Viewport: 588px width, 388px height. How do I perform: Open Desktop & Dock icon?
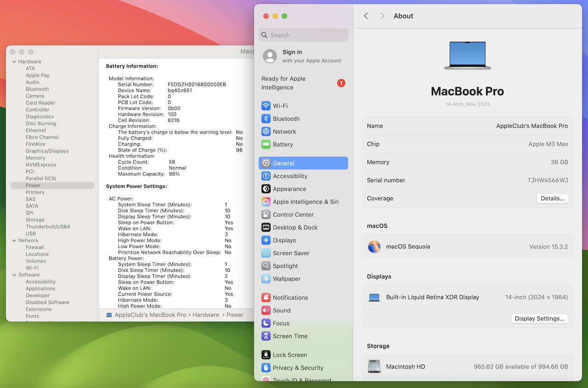[266, 227]
